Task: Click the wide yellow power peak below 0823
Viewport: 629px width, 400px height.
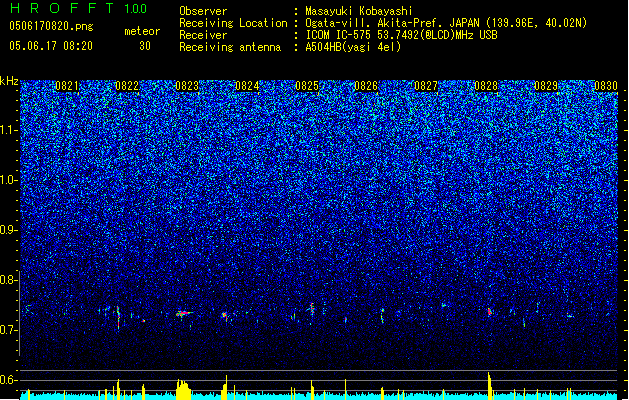Action: coord(183,389)
